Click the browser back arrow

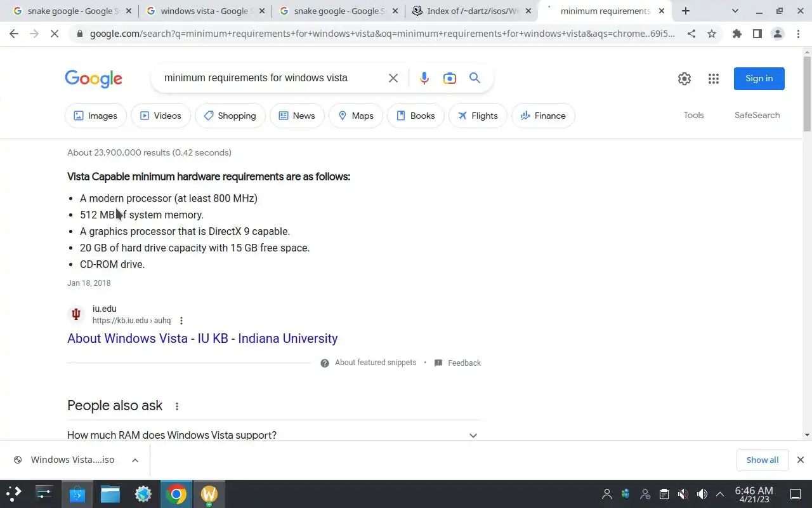14,34
